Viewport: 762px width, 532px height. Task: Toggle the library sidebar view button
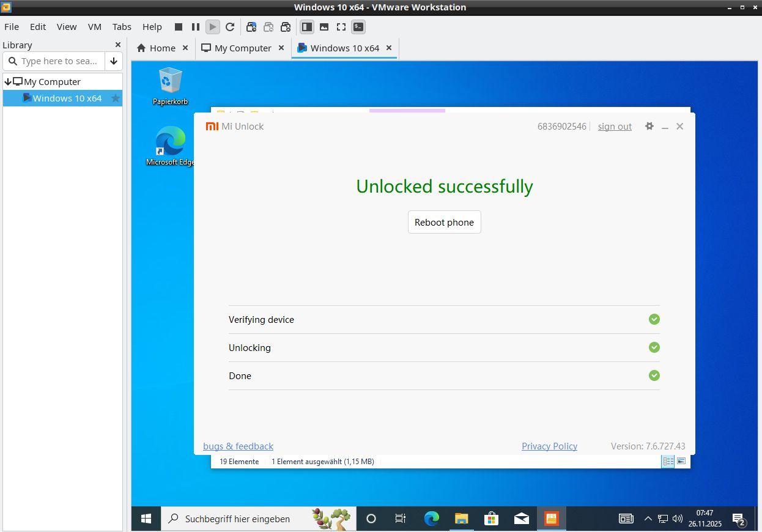tap(307, 27)
